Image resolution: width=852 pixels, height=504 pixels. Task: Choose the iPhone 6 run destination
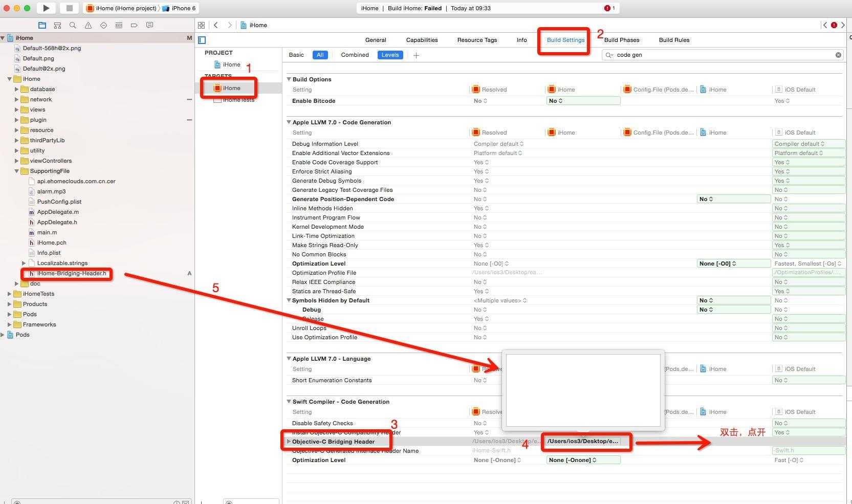pyautogui.click(x=179, y=8)
